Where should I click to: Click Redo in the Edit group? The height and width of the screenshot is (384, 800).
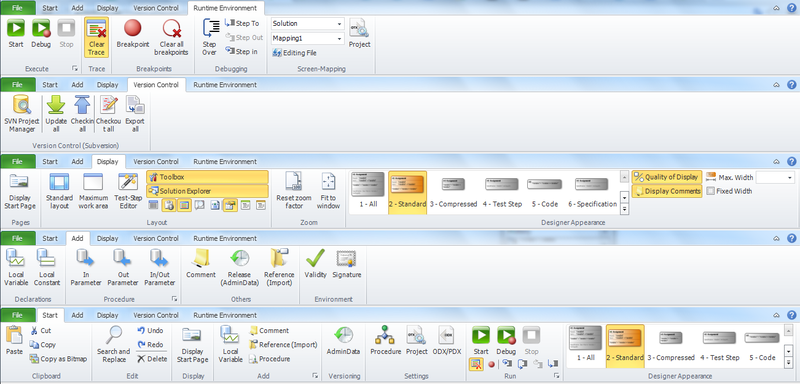point(151,345)
